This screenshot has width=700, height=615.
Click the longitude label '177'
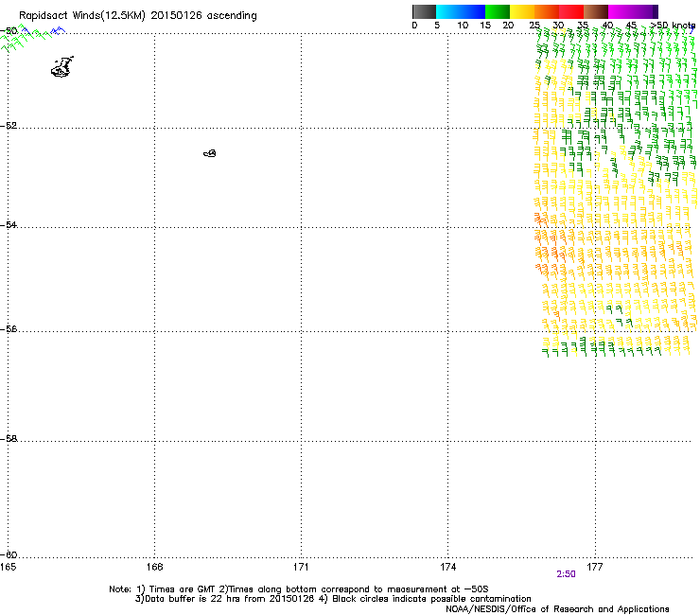(595, 567)
